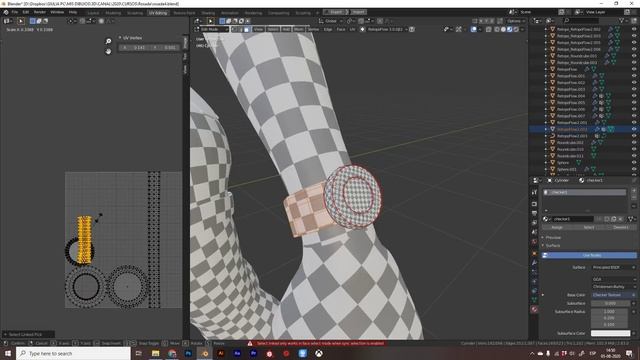Open the Global transform orientation dropdown

[x=331, y=21]
